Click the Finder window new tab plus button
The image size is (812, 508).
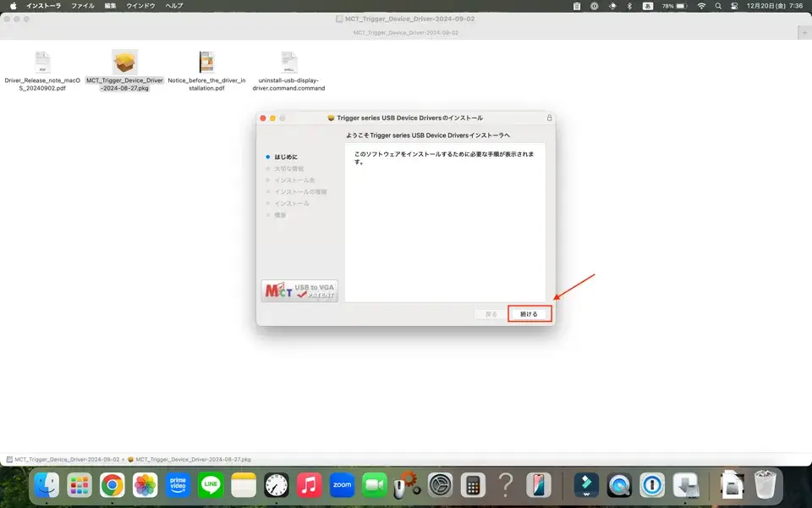tap(804, 32)
